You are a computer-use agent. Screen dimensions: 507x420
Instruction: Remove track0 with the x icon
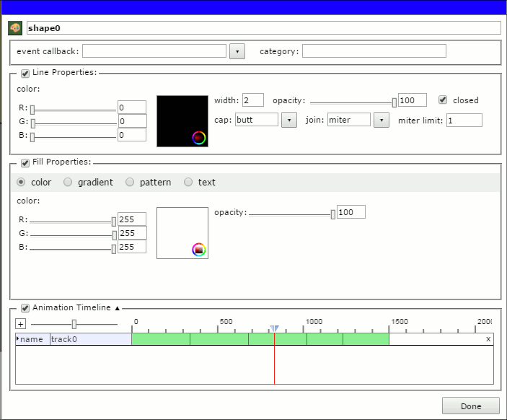tap(488, 339)
